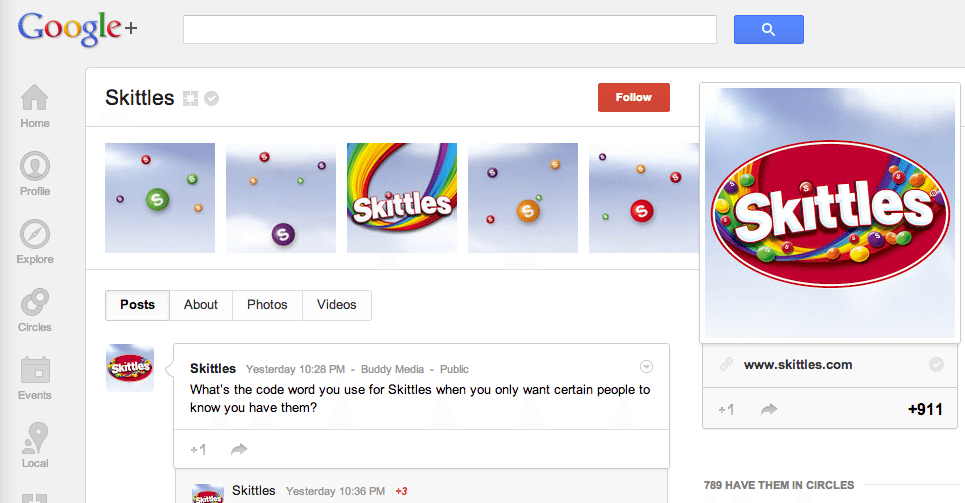This screenshot has height=503, width=965.
Task: Click the +911 count
Action: tap(925, 409)
